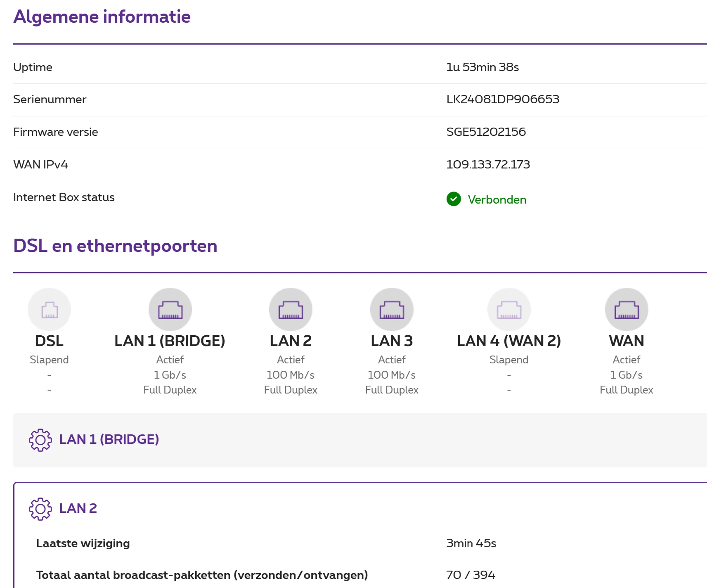Click the WAN port label
707x588 pixels.
pos(627,341)
